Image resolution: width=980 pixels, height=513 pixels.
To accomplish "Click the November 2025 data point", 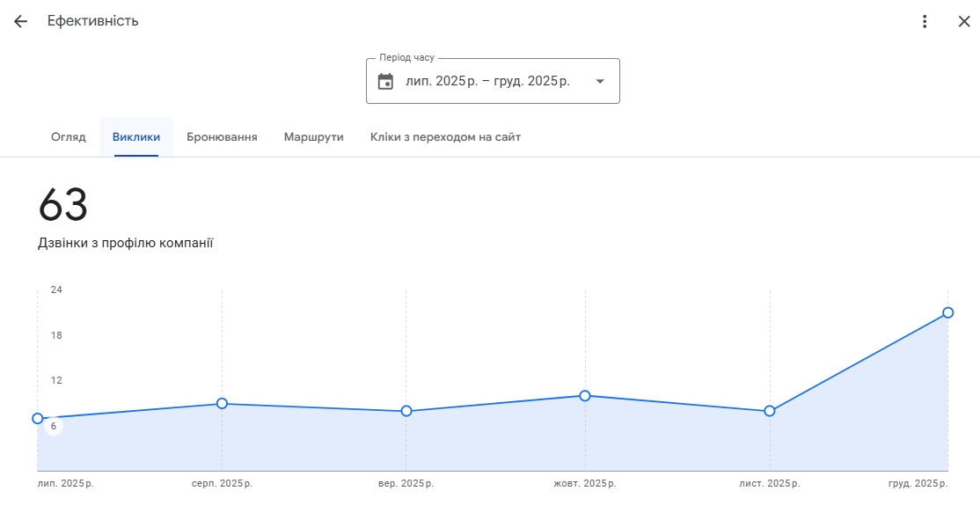I will pyautogui.click(x=770, y=411).
